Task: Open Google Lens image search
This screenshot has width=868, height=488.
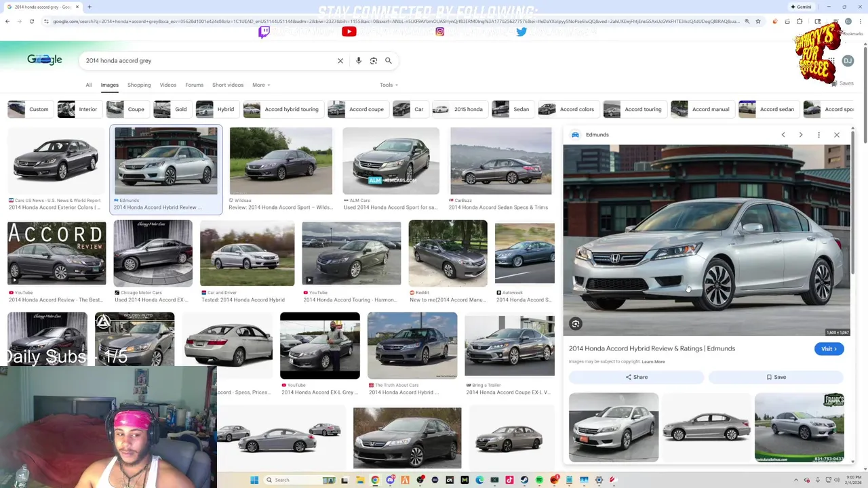Action: tap(374, 60)
